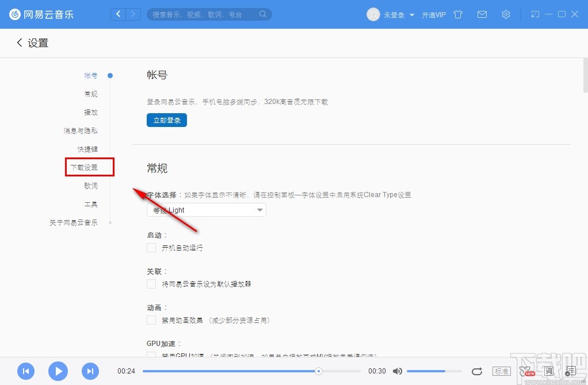Select 歌词 in settings sidebar
The width and height of the screenshot is (588, 385).
[91, 186]
